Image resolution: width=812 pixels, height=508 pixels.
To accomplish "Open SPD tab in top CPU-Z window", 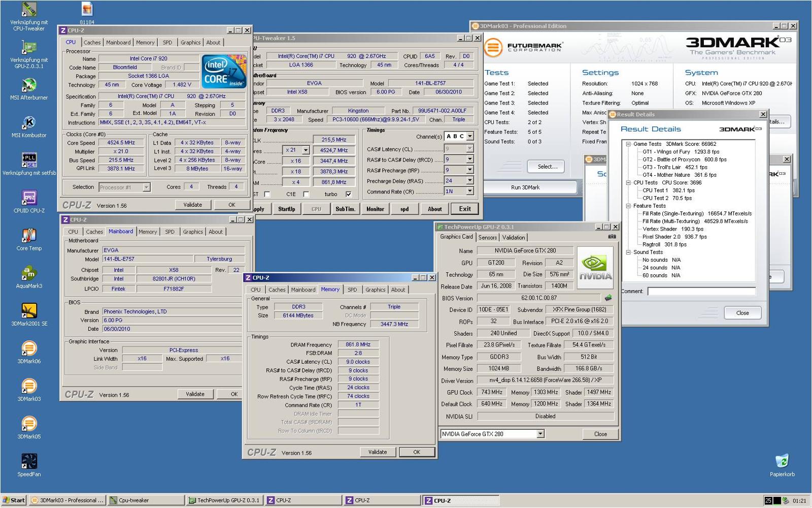I will pyautogui.click(x=167, y=43).
